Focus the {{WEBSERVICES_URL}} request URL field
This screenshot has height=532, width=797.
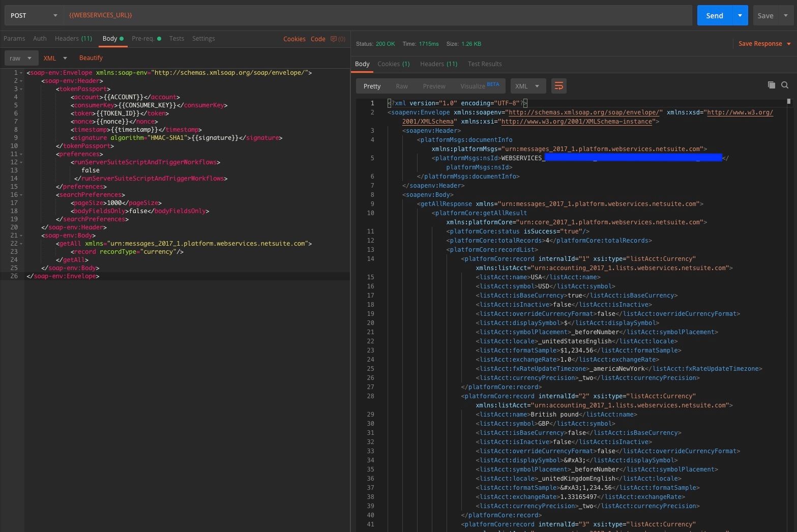(x=377, y=15)
